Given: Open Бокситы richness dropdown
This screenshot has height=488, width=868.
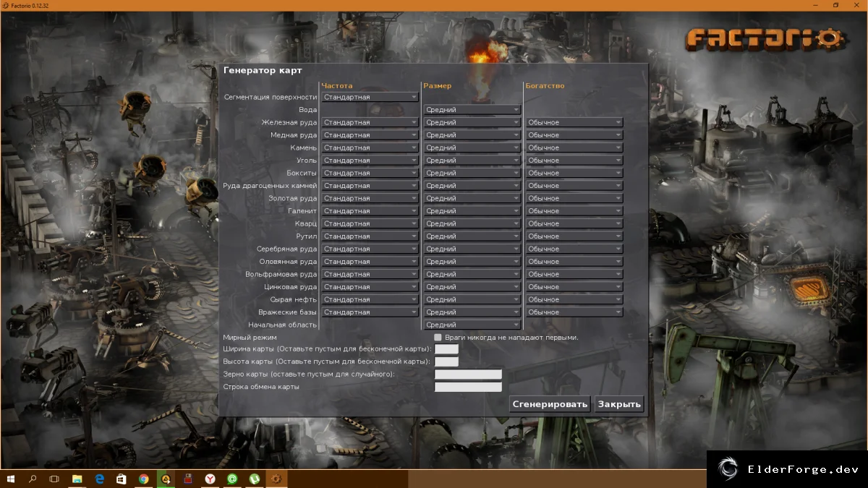Looking at the screenshot, I should [x=574, y=173].
